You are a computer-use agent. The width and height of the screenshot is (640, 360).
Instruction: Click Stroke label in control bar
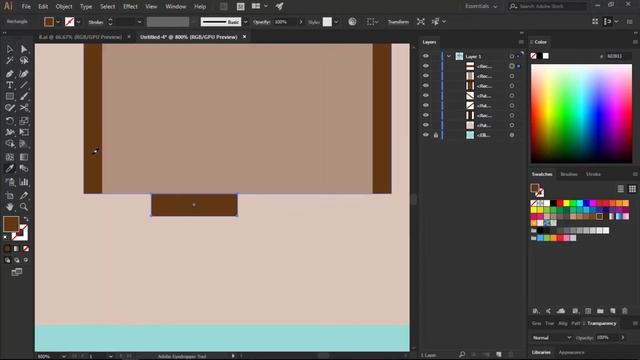tap(96, 22)
